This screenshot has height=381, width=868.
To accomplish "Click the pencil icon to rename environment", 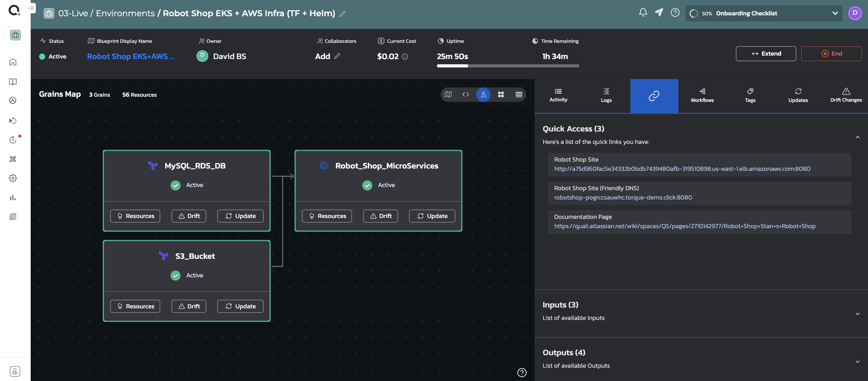I will pyautogui.click(x=342, y=14).
